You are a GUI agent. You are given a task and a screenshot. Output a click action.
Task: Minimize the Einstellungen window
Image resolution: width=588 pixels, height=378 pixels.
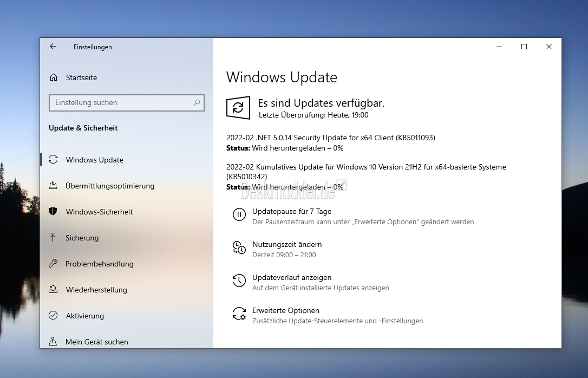click(499, 47)
